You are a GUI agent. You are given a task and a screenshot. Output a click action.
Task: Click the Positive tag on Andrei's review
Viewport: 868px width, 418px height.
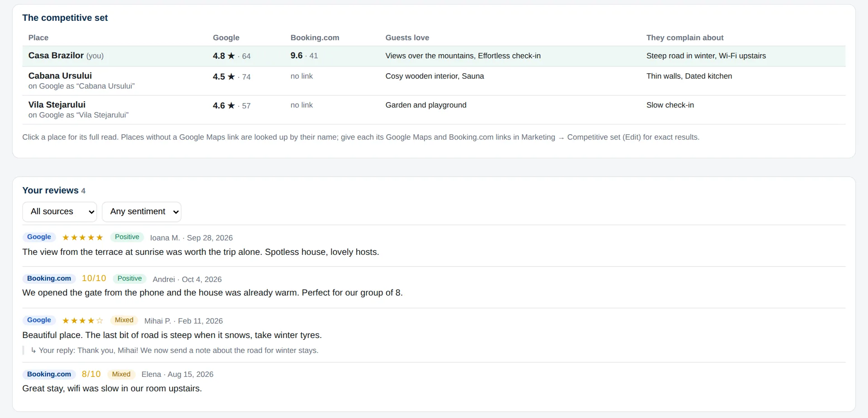(x=130, y=279)
